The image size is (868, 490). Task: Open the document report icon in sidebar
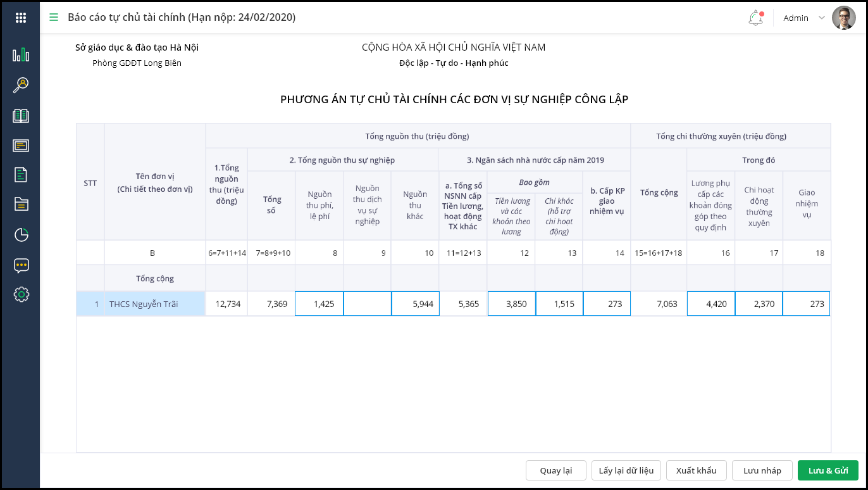pos(21,175)
